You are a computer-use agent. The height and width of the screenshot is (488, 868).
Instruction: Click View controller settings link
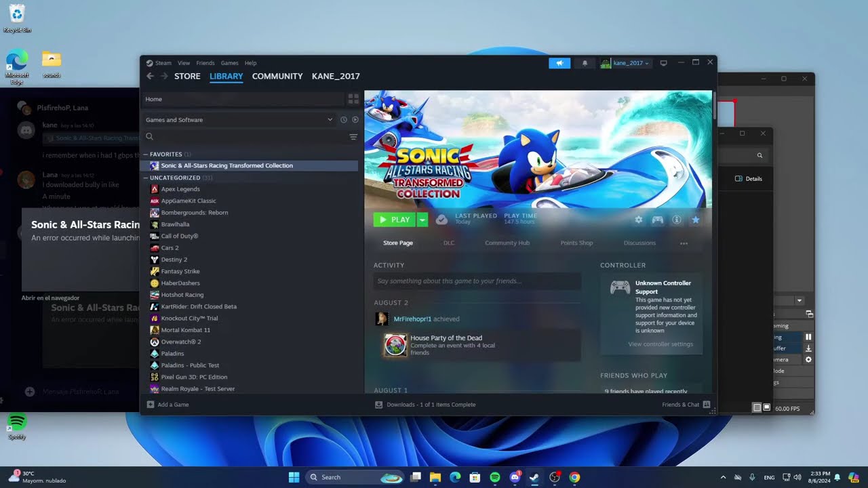(660, 344)
